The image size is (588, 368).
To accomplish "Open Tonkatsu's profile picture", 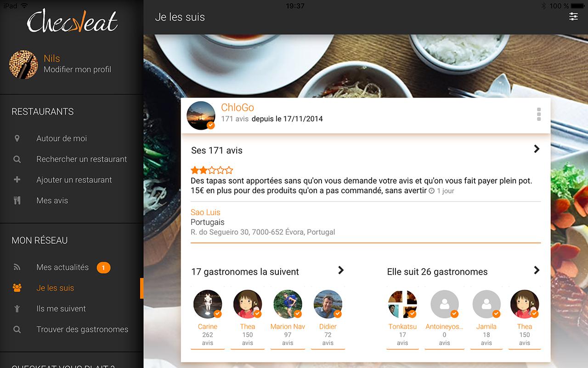I will coord(402,304).
